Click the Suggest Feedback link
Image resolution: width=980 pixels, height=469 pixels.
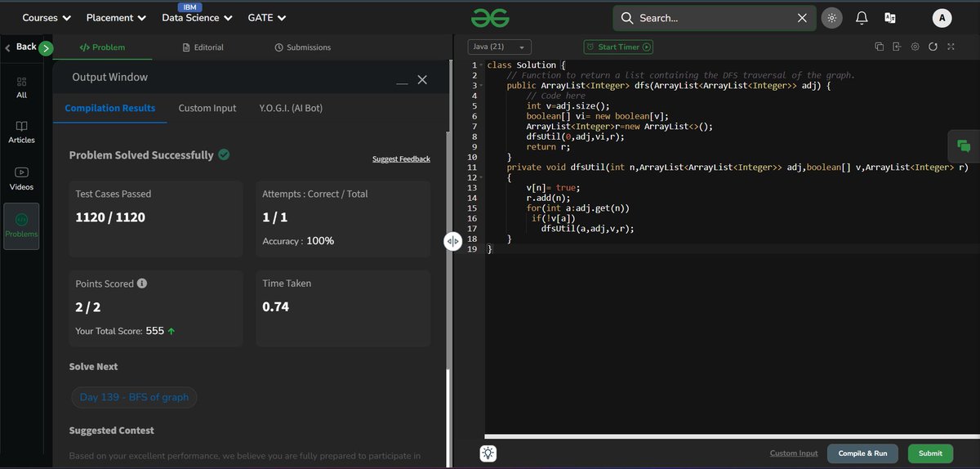pos(401,159)
